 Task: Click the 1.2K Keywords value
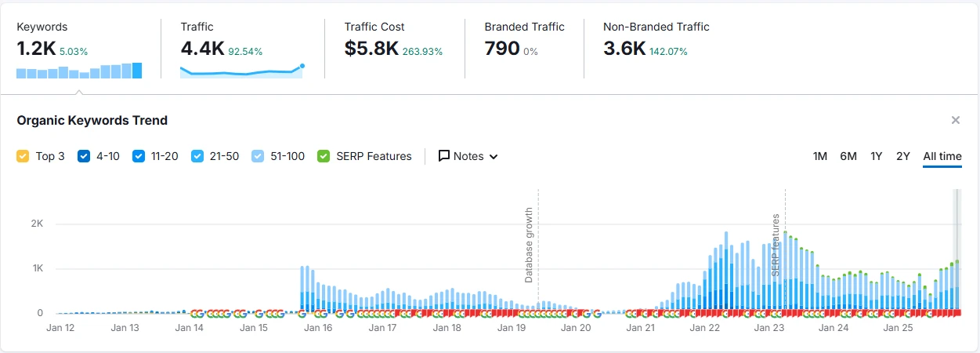pyautogui.click(x=36, y=49)
